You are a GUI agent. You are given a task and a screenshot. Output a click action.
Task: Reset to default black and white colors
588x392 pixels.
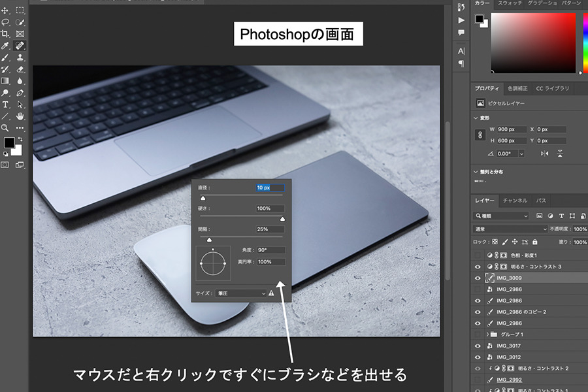[6, 154]
